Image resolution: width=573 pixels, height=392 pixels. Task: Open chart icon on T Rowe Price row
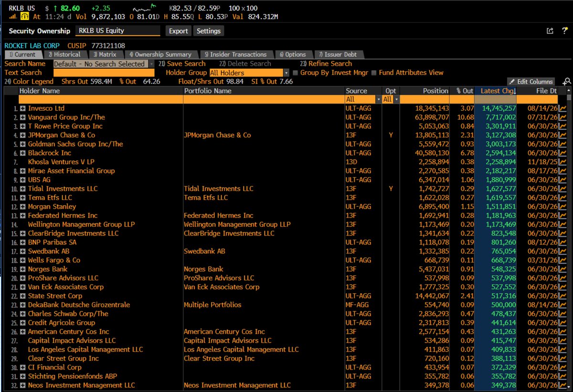click(562, 127)
